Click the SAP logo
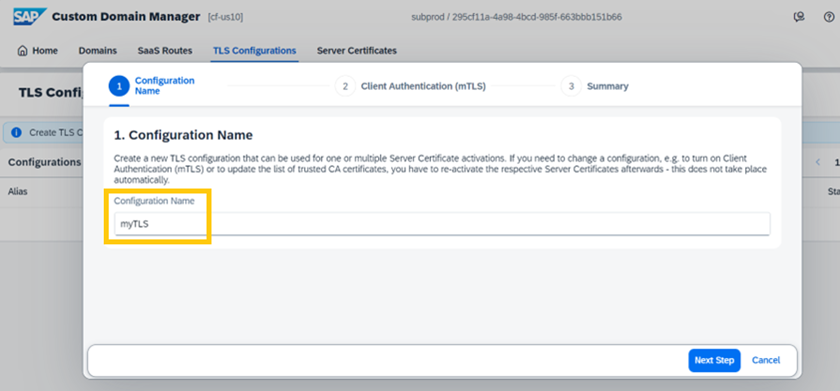 [x=30, y=17]
